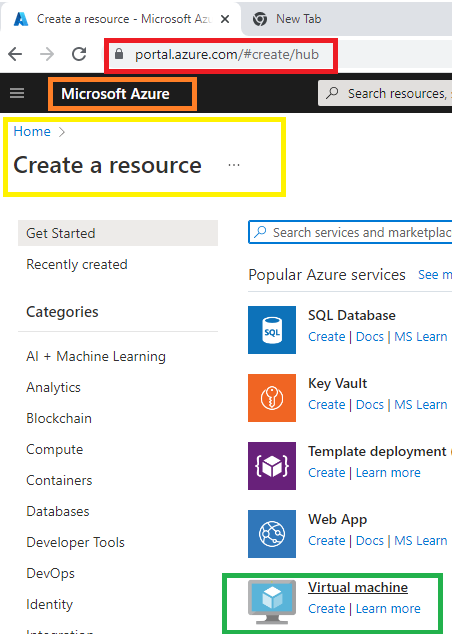Click the magnifier in services search box
This screenshot has width=452, height=634.
[x=260, y=232]
